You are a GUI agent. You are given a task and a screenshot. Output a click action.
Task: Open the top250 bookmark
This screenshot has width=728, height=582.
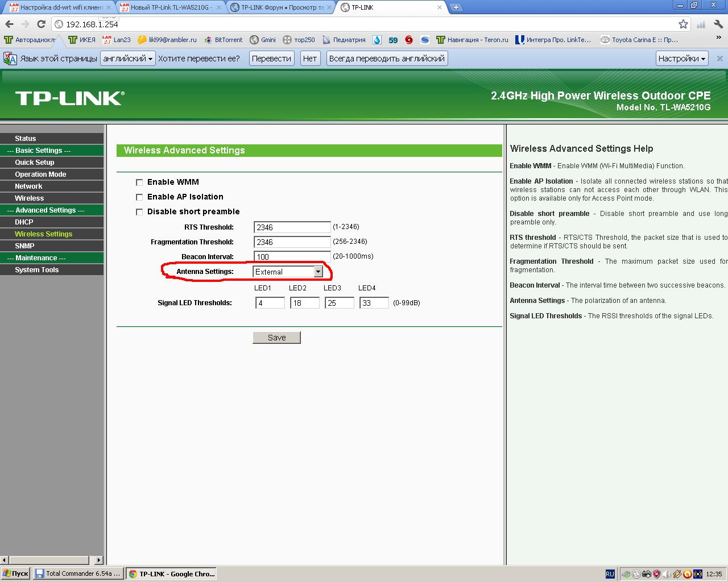(x=299, y=40)
